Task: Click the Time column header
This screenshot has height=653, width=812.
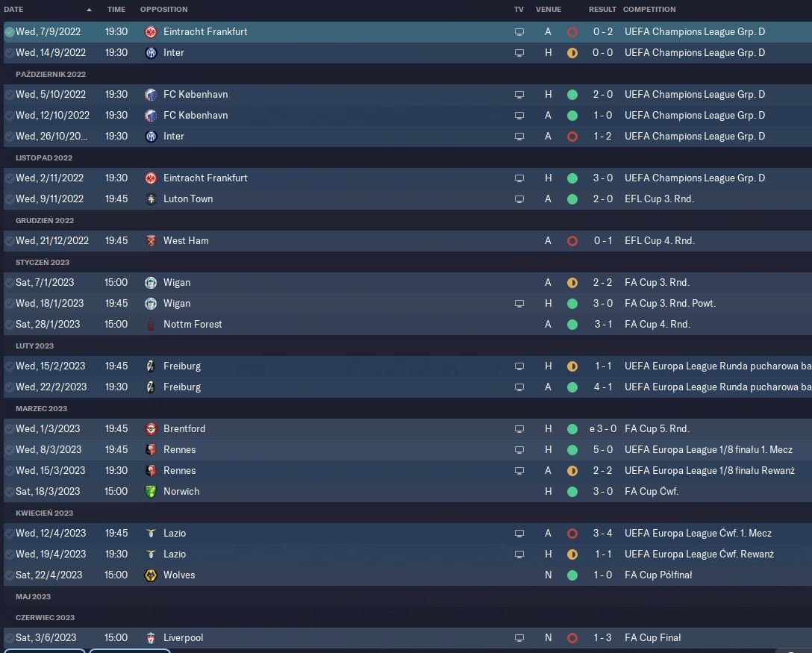Action: click(x=116, y=10)
